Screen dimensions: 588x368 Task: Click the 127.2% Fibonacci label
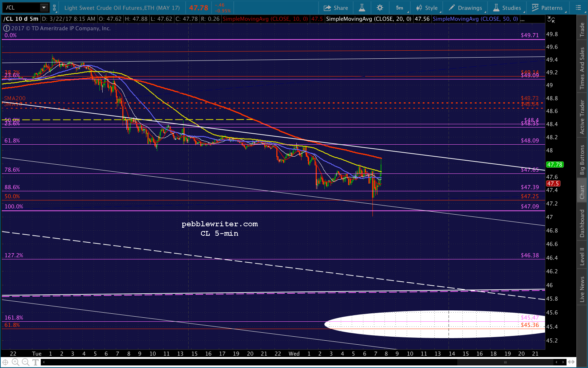[14, 255]
